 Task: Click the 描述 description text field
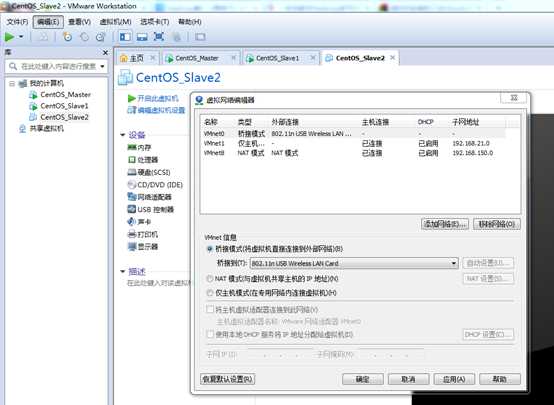159,283
